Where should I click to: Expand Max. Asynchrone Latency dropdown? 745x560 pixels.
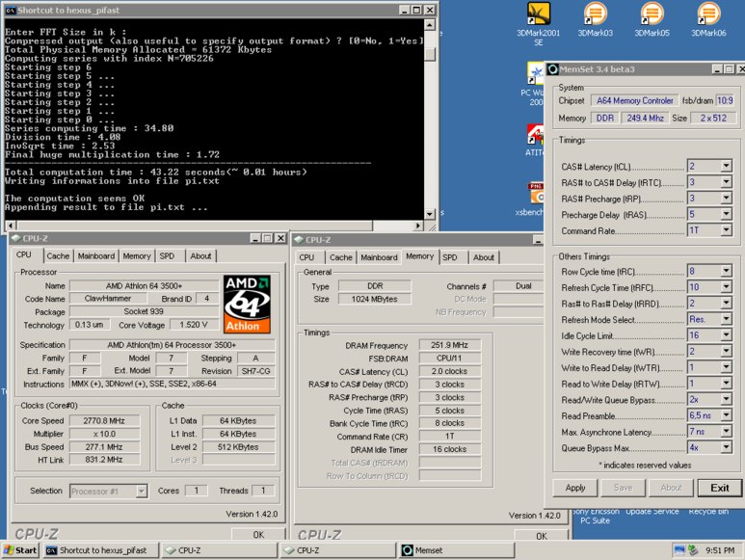coord(726,431)
